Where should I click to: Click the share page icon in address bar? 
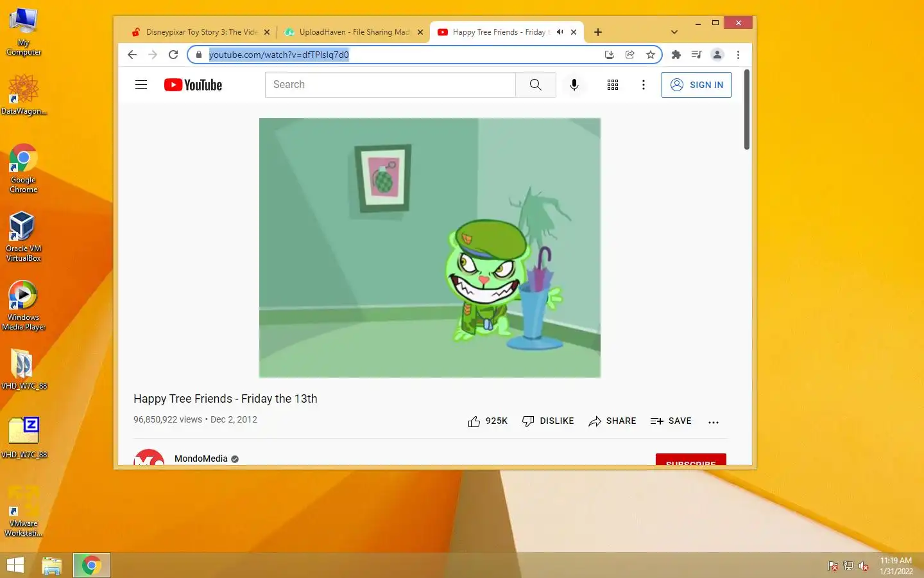pos(630,55)
